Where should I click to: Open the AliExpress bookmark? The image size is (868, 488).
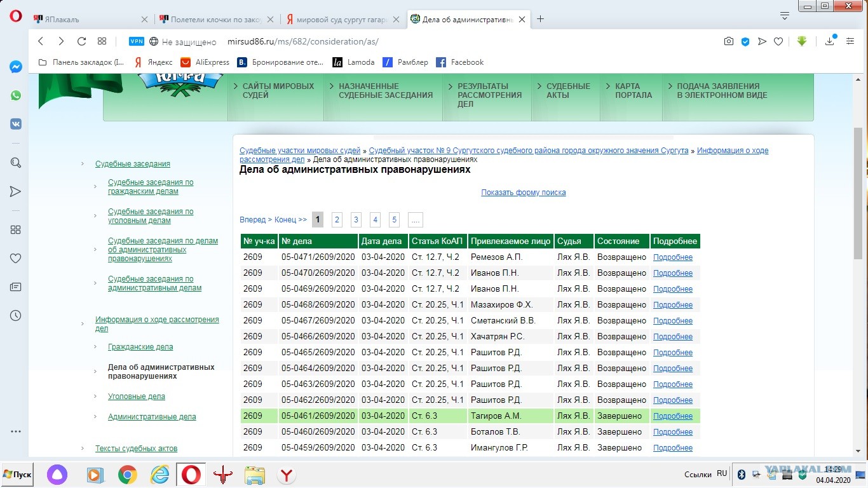(205, 62)
